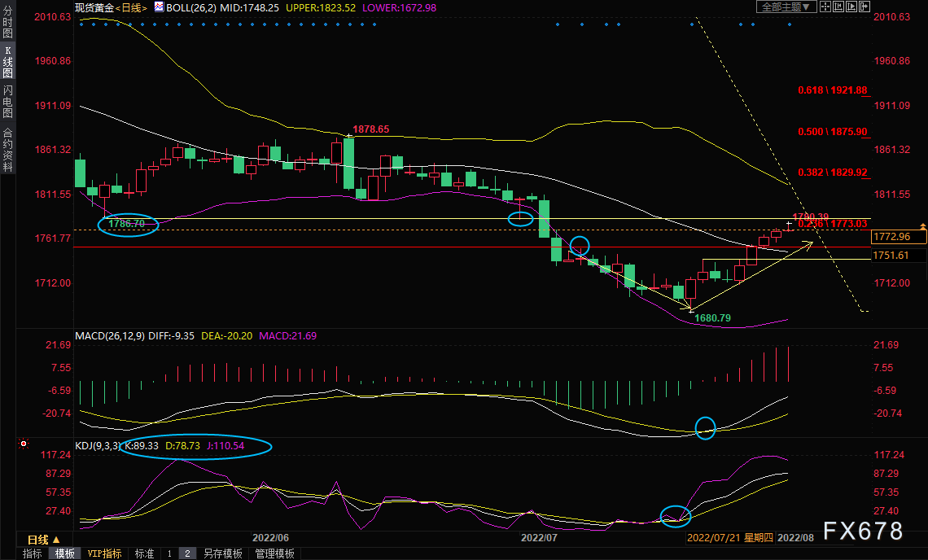Select the 模板 bottom tab
This screenshot has height=560, width=928.
point(65,553)
